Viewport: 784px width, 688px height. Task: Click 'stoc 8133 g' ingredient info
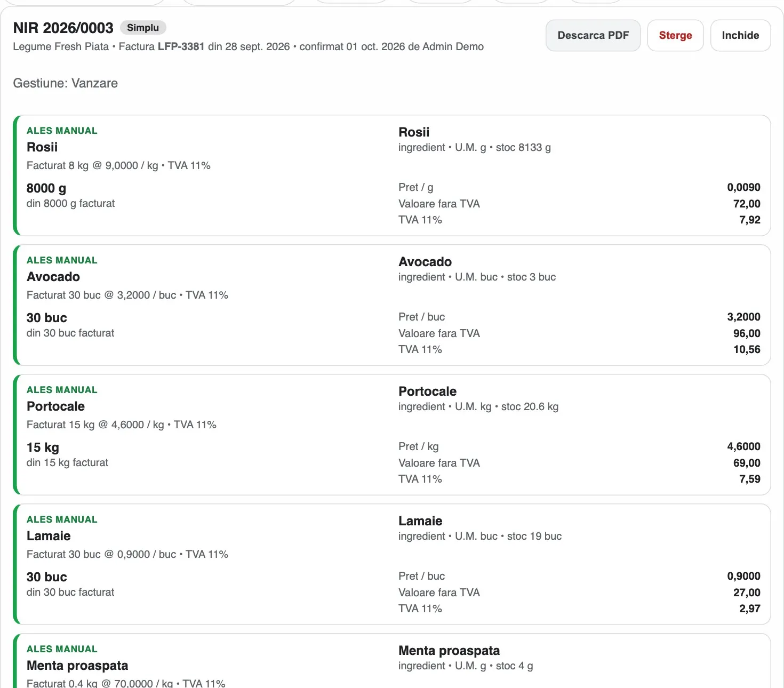[523, 147]
